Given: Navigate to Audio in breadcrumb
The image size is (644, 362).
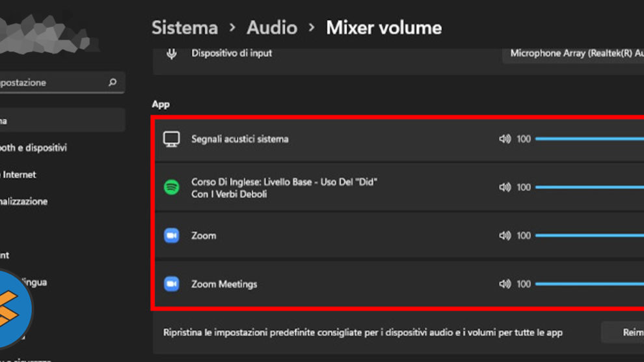Looking at the screenshot, I should click(x=272, y=28).
